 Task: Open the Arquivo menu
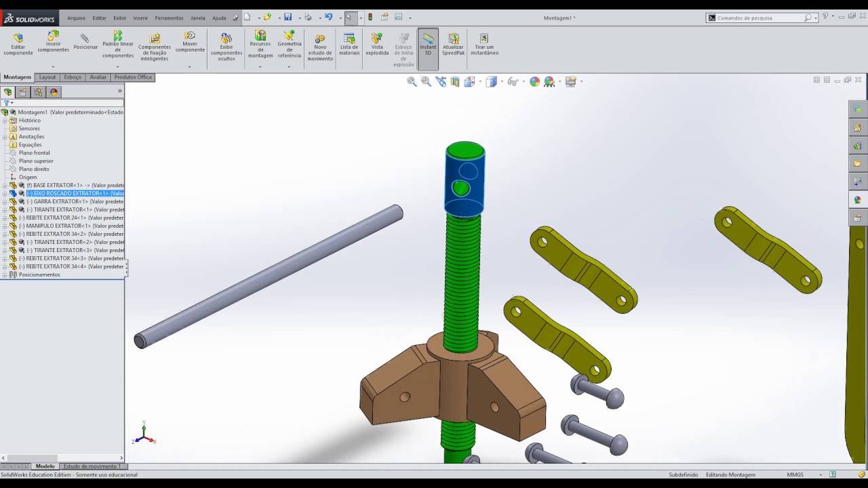76,18
